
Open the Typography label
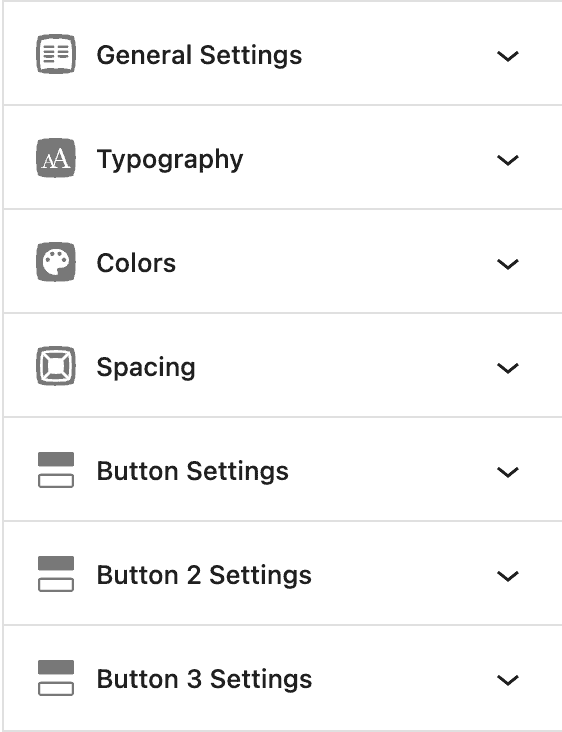point(170,160)
